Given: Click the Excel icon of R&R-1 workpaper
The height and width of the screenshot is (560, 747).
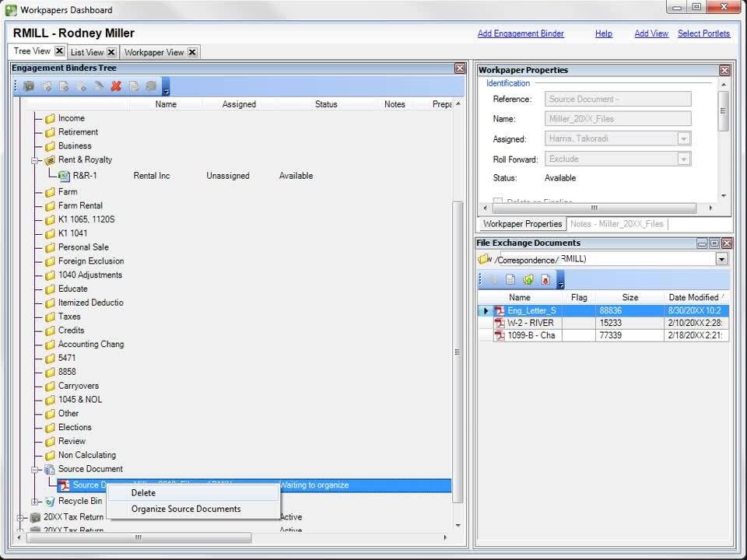Looking at the screenshot, I should point(65,176).
